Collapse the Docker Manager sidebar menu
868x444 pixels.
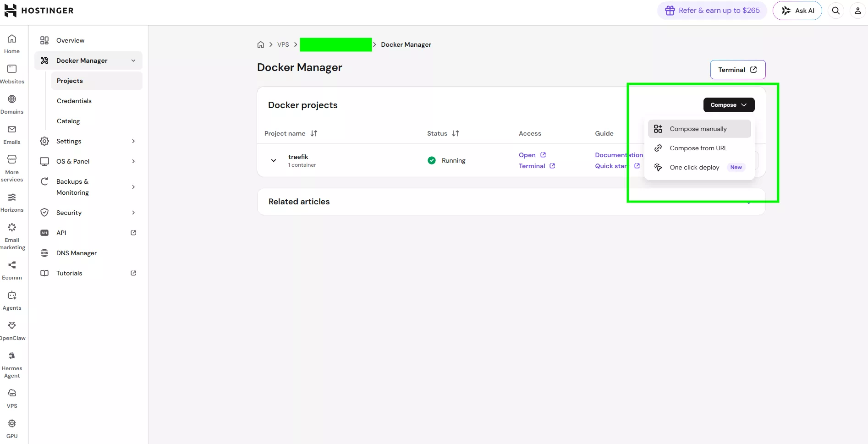88,60
